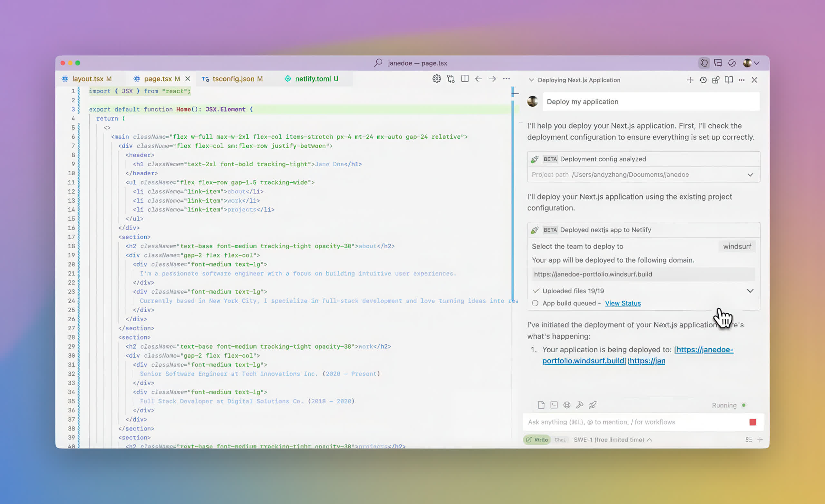Stop generation with the red square button
The width and height of the screenshot is (825, 504).
[x=753, y=422]
